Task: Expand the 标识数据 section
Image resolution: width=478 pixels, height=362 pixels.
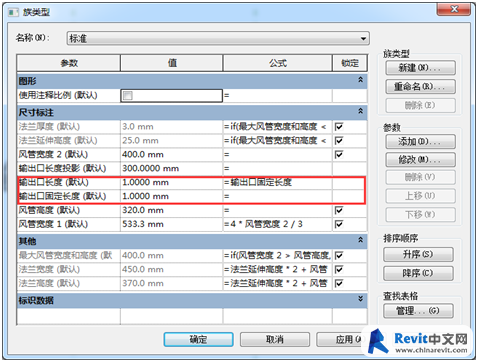Action: 360,299
